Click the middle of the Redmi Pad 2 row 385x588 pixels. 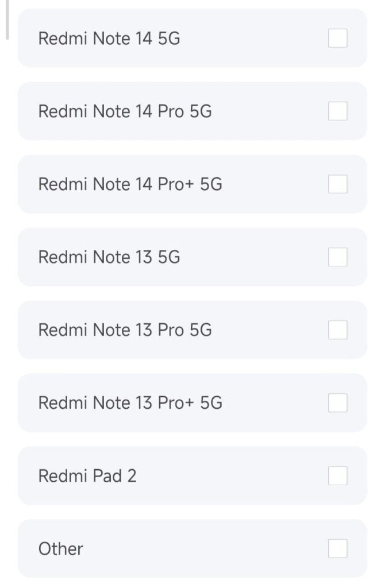[x=192, y=475]
